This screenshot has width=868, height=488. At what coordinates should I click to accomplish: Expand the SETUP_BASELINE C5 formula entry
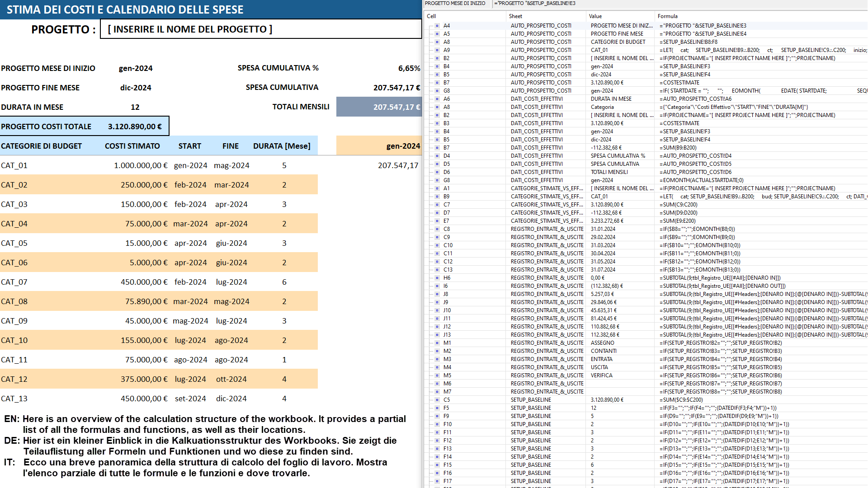(437, 399)
